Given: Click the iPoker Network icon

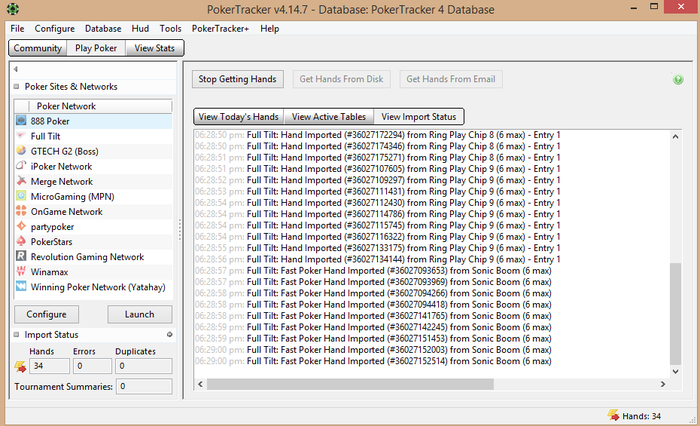Looking at the screenshot, I should click(21, 166).
